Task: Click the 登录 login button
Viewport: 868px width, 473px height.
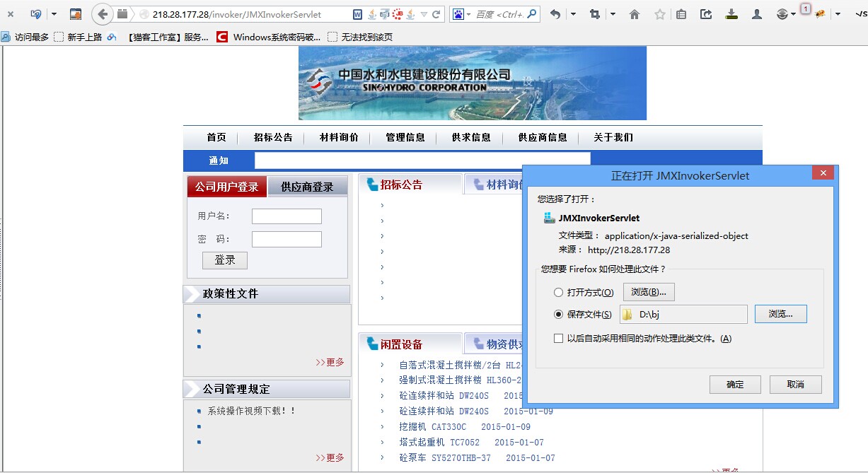Action: 225,260
